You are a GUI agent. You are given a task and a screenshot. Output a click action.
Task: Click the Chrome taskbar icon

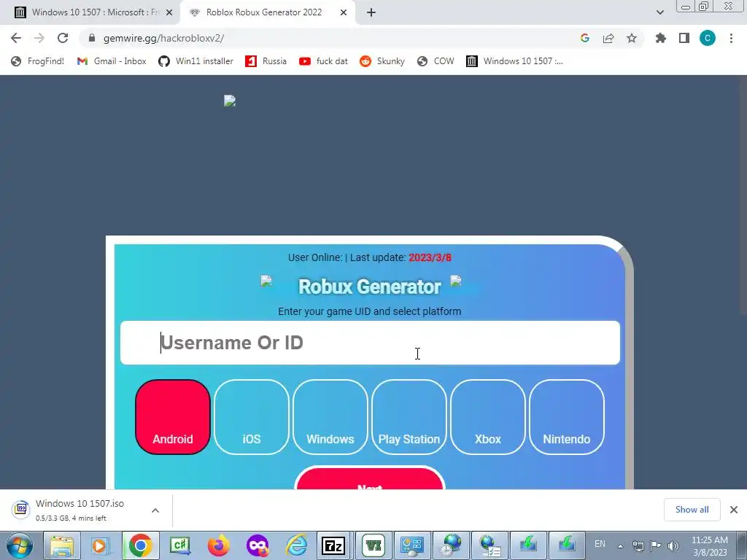tap(140, 545)
